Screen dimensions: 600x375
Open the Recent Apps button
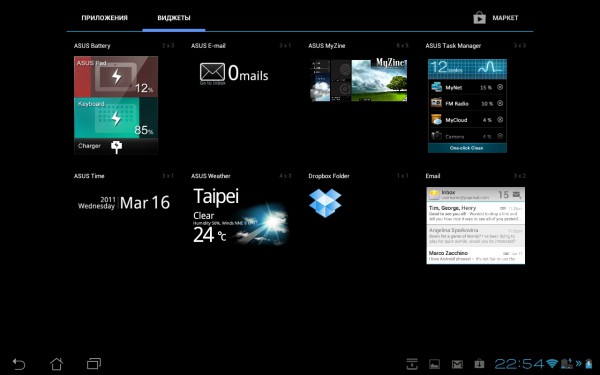click(94, 364)
